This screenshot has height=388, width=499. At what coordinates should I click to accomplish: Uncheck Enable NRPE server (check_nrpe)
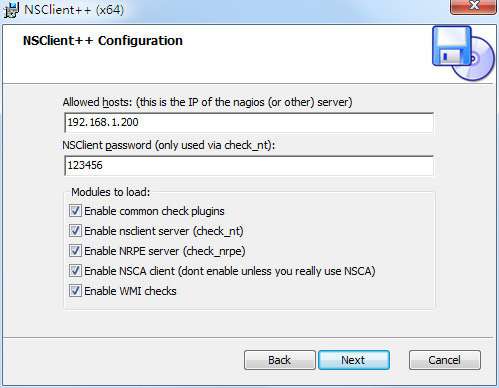pos(75,251)
